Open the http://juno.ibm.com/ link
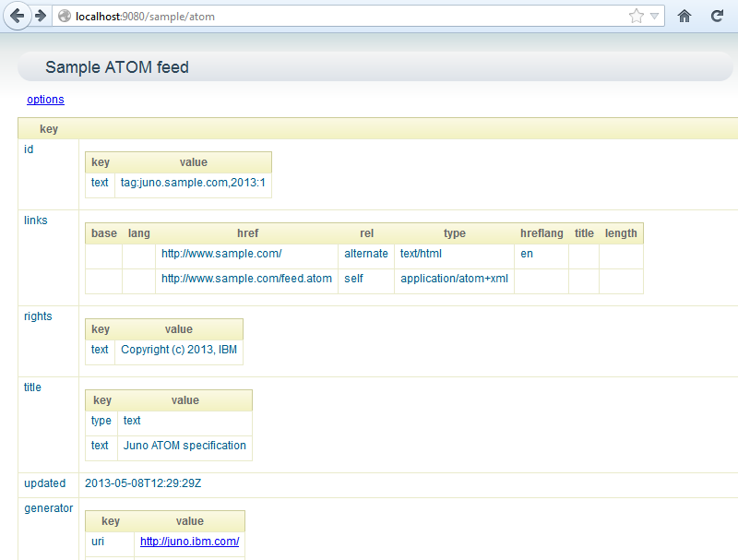The image size is (738, 560). [x=189, y=542]
